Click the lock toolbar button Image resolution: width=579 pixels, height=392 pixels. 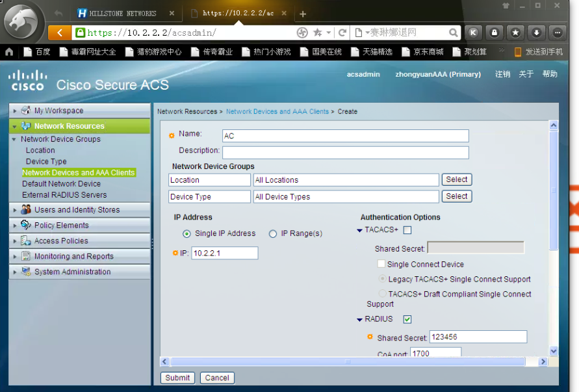494,33
